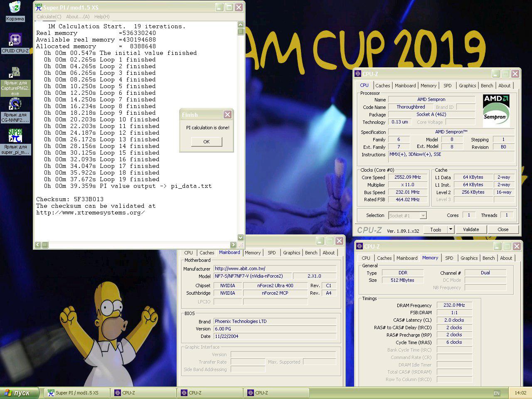The width and height of the screenshot is (532, 399).
Task: Select CPU tab in Memory CPU-Z window
Action: [x=366, y=258]
